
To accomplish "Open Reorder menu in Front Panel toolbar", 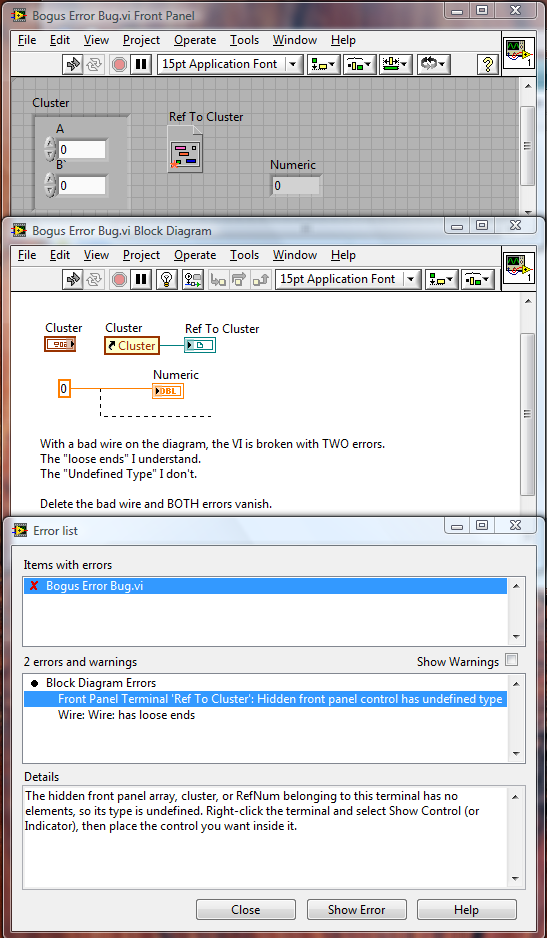I will pyautogui.click(x=434, y=64).
